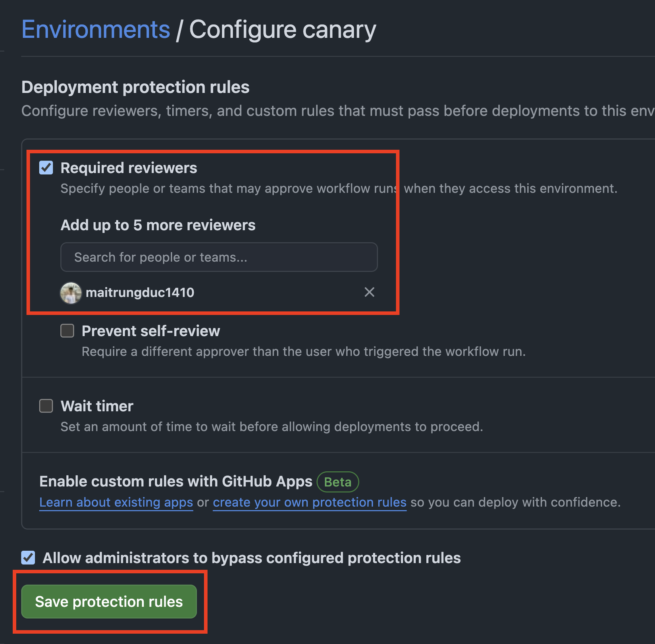Enable the Prevent self-review checkbox
655x644 pixels.
(67, 331)
